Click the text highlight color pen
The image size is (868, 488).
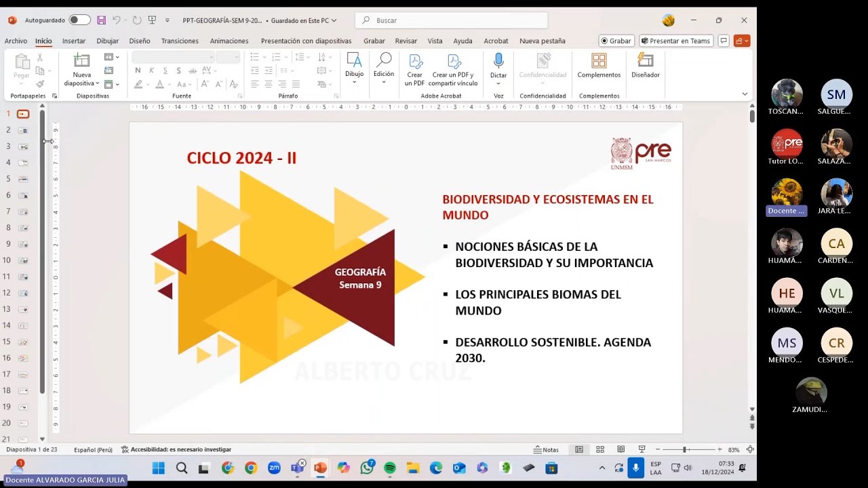click(x=138, y=84)
